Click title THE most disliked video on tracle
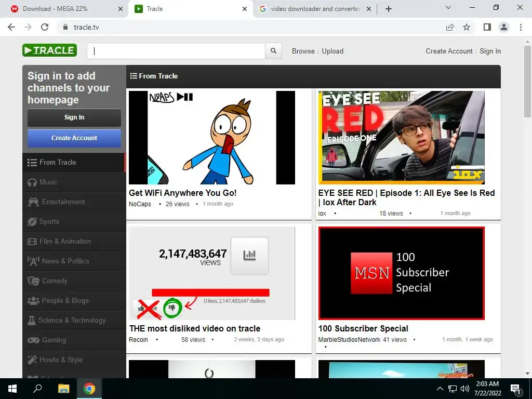Viewport: 532px width, 399px height. coord(195,329)
